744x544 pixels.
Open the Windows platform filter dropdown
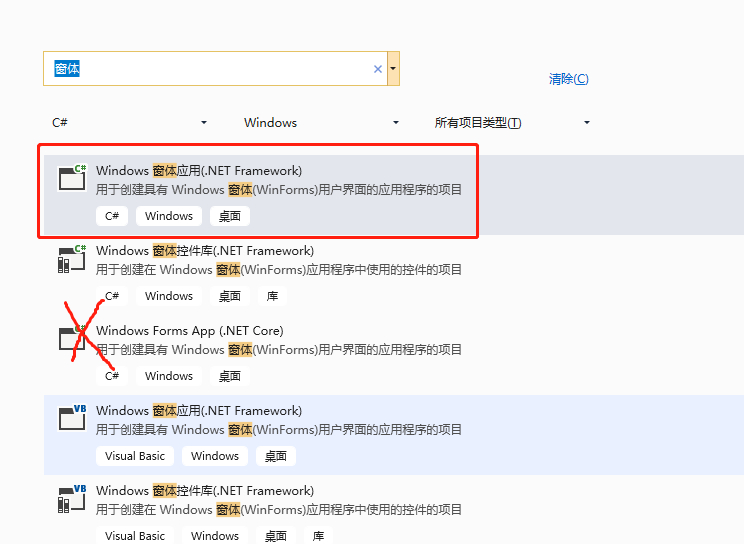(321, 122)
